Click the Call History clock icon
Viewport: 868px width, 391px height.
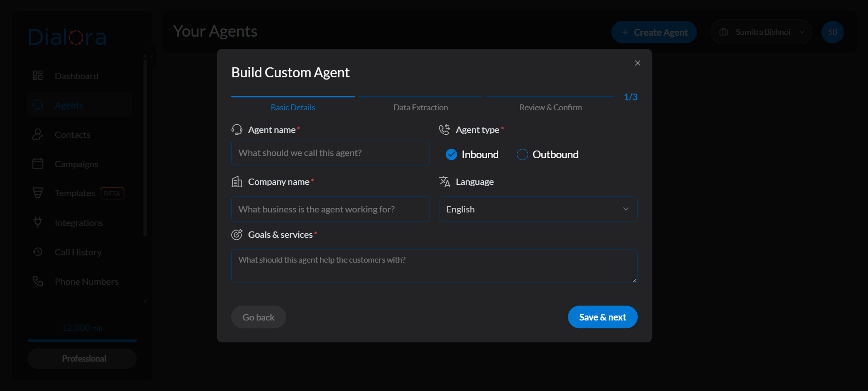click(38, 252)
